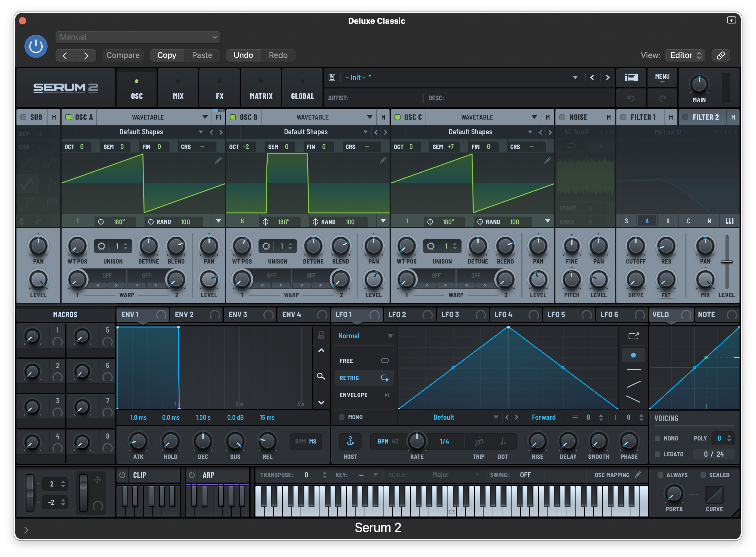Click the ENV 1 lock icon
The height and width of the screenshot is (557, 756).
321,334
